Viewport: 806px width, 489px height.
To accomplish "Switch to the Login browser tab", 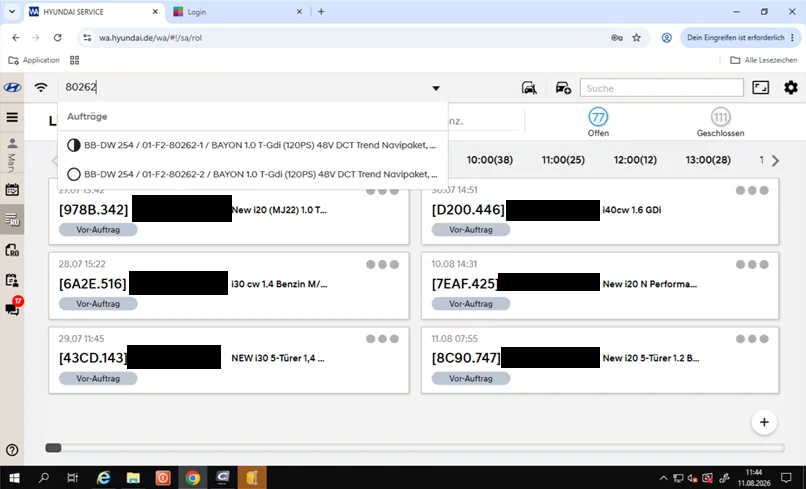I will [x=237, y=12].
